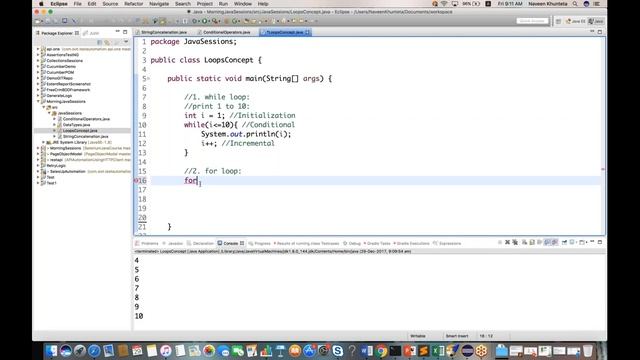Image resolution: width=640 pixels, height=360 pixels.
Task: Click the Open Perspective icon
Action: (558, 21)
